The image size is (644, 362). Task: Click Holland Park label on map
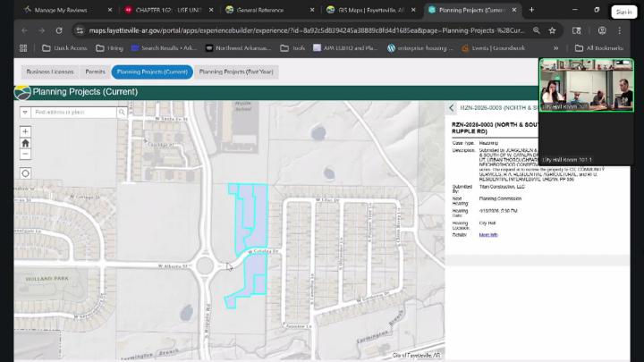point(47,279)
